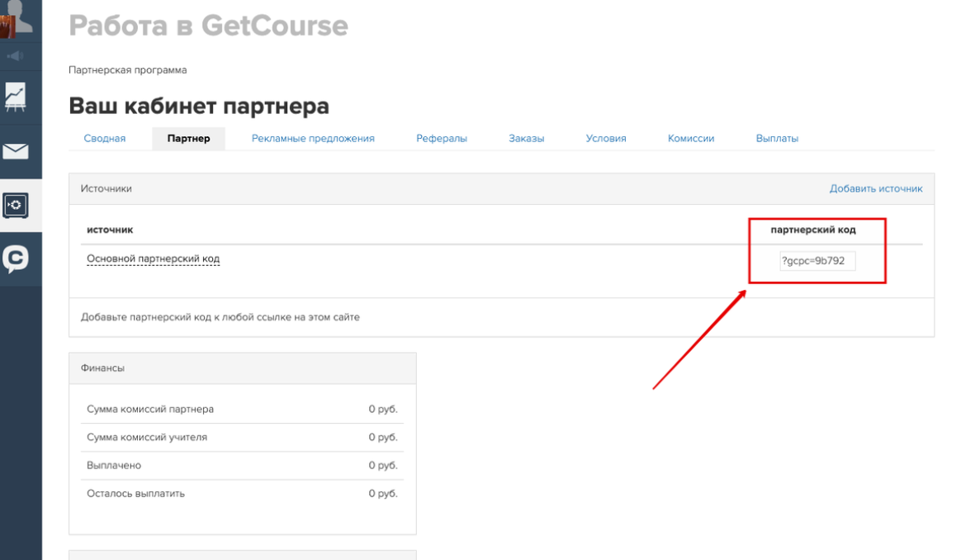Click the Работа в GetCourse header title
Screen dimensions: 980x560
[208, 26]
